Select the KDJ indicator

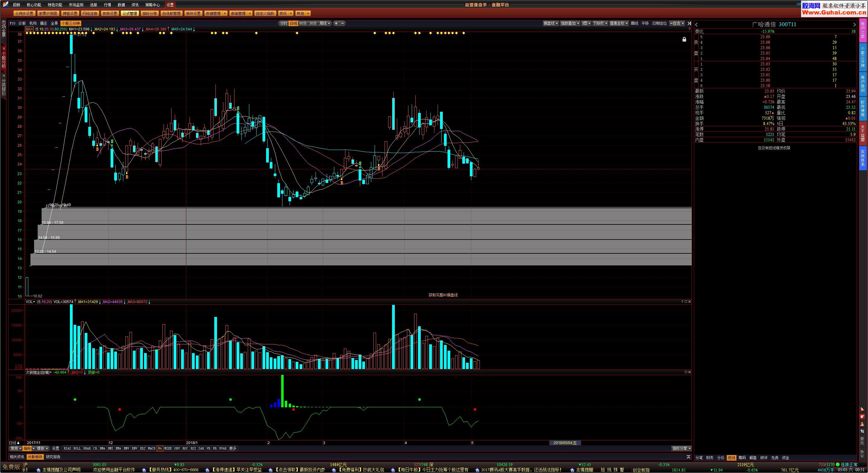143,448
